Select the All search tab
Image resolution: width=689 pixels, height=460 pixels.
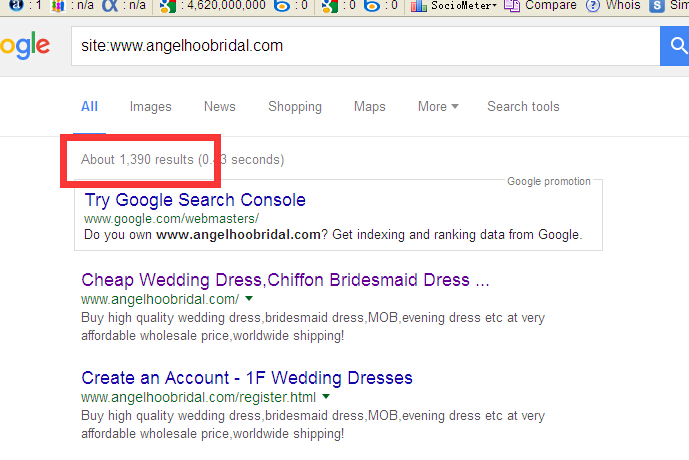89,106
